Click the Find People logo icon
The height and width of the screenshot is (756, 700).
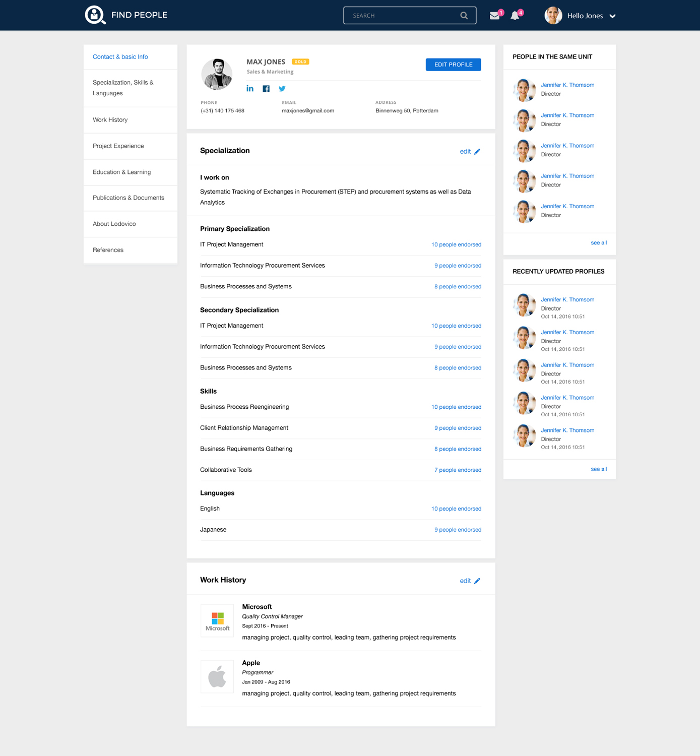pyautogui.click(x=95, y=15)
